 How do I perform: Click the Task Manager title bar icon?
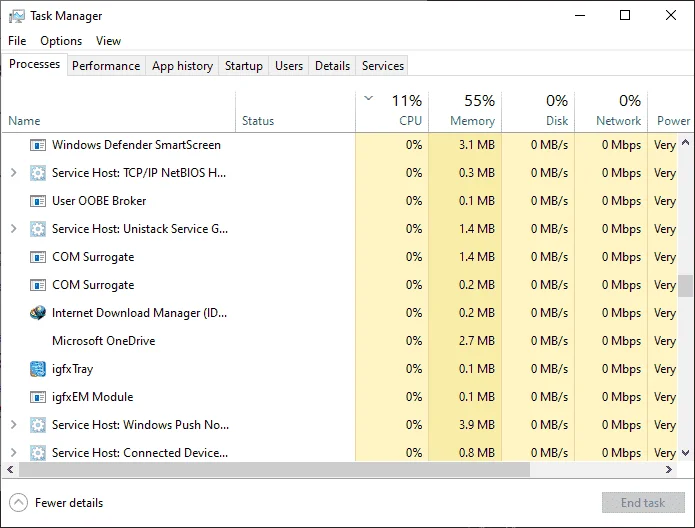(16, 16)
